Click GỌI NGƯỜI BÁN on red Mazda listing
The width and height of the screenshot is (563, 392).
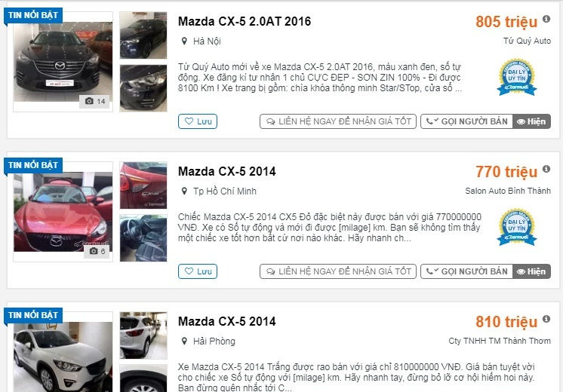click(x=466, y=271)
